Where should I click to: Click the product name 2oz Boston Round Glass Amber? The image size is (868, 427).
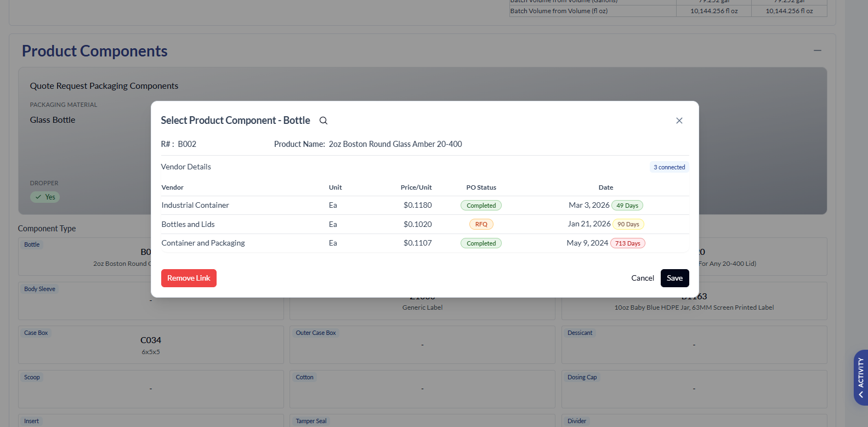coord(395,144)
